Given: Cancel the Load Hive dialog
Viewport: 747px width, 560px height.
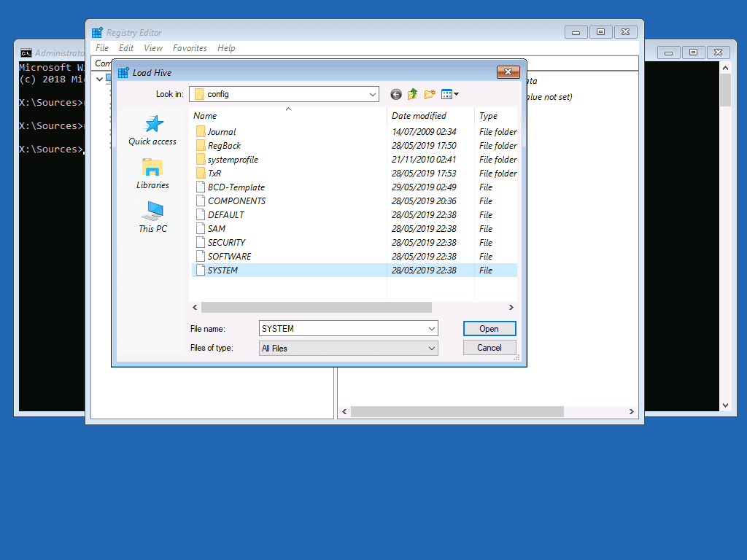Looking at the screenshot, I should click(x=489, y=347).
